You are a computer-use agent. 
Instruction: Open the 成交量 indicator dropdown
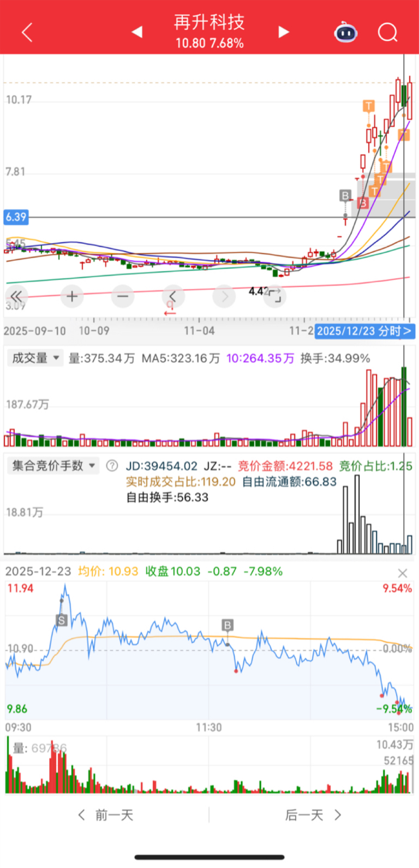point(35,358)
